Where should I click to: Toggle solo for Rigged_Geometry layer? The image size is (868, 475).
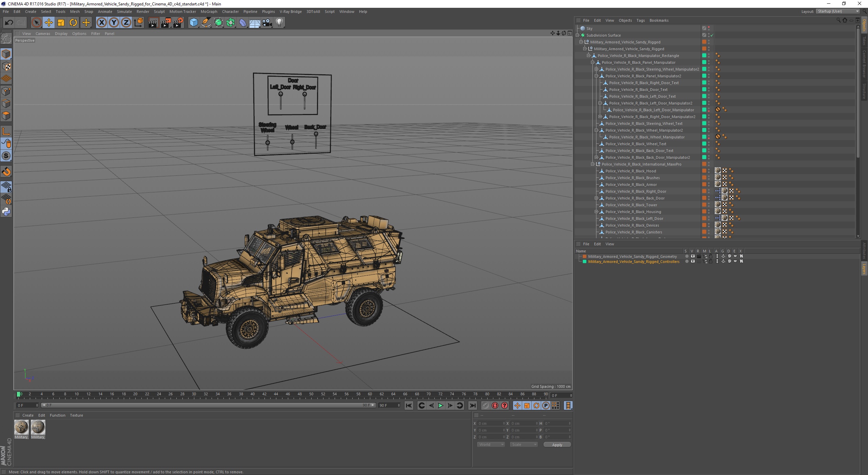(x=687, y=256)
